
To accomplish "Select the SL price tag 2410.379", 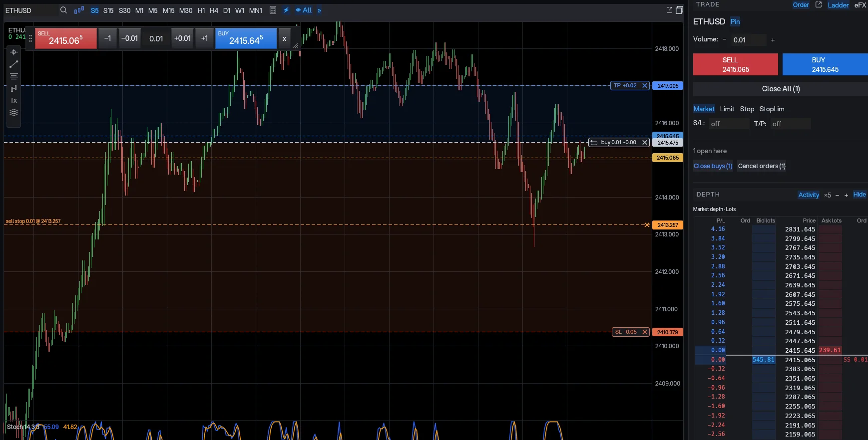I will coord(668,332).
